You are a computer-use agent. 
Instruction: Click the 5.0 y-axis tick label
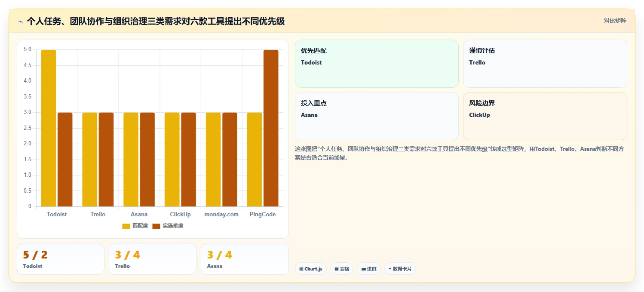click(x=27, y=49)
